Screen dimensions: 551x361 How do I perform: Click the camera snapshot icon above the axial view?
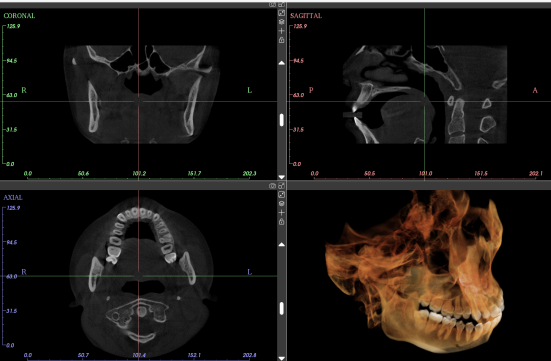[272, 186]
